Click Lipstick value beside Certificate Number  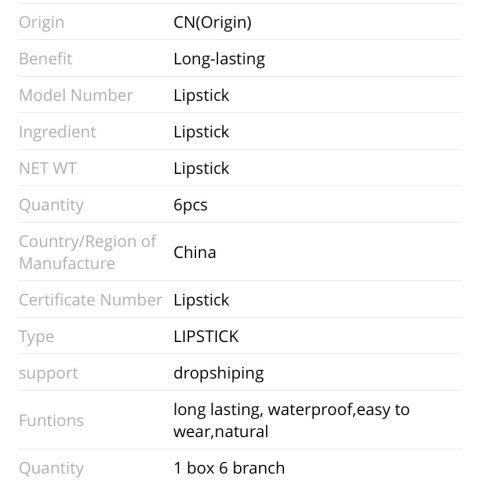coord(201,300)
